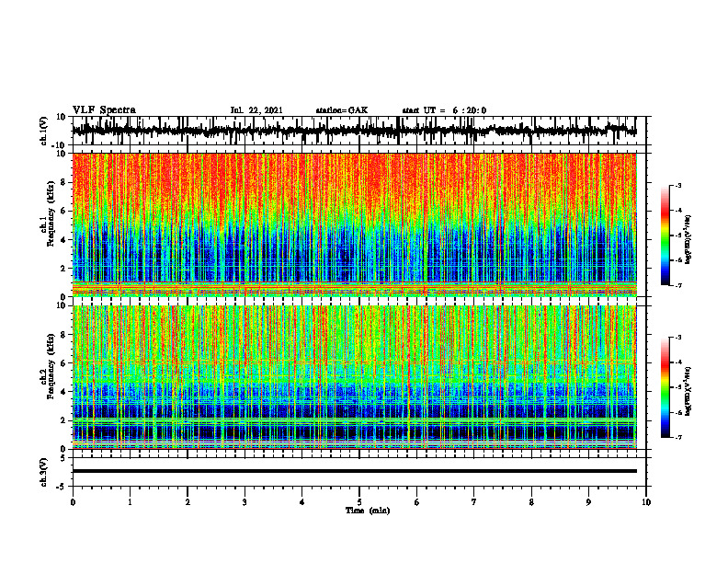Screen dimensions: 728x563
Task: Click the "-7" value on ch.1 colorbar
Action: [x=678, y=285]
